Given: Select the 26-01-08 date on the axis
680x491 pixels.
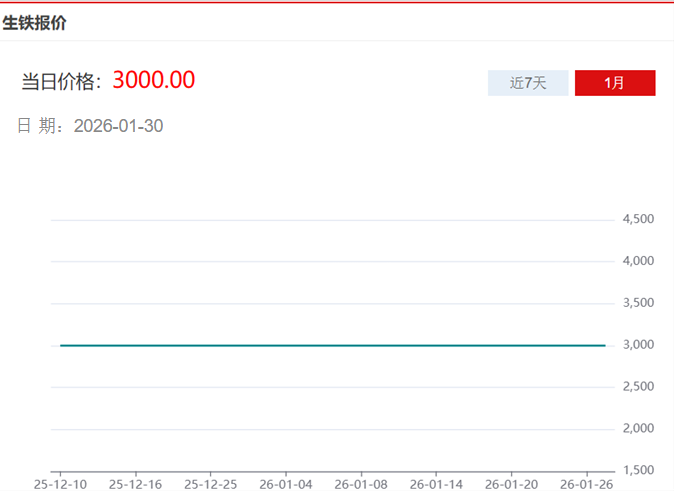Looking at the screenshot, I should [x=361, y=484].
